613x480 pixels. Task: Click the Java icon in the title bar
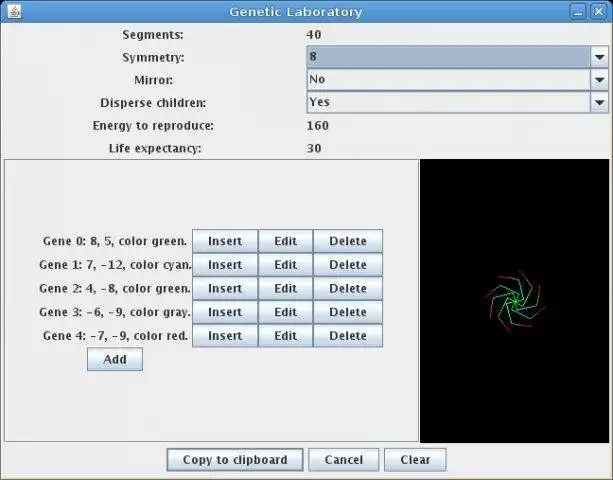pos(14,11)
